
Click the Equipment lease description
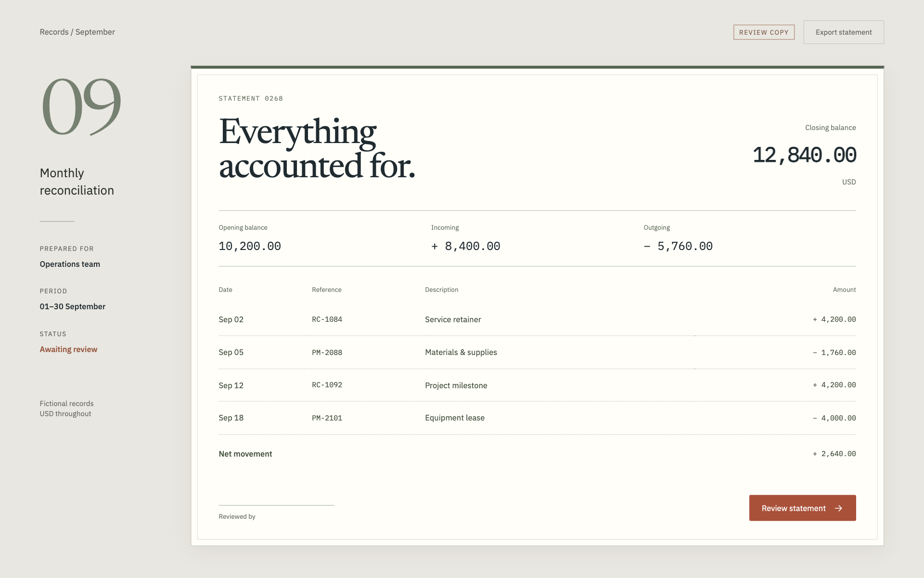click(x=455, y=418)
